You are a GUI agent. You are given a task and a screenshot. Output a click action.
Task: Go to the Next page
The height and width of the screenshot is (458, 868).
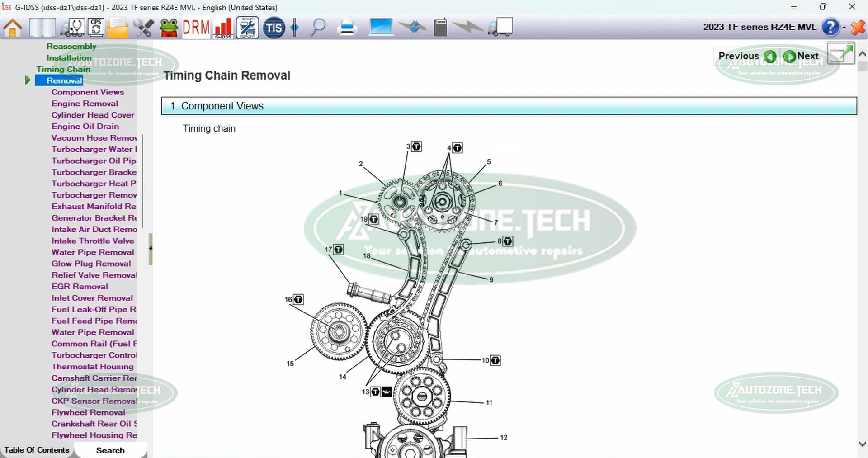[x=802, y=56]
